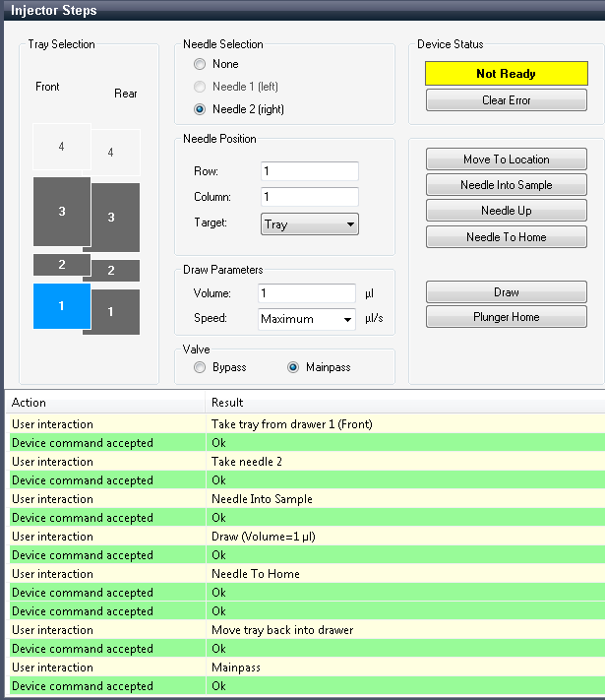Click the Clear Error button

(x=506, y=100)
